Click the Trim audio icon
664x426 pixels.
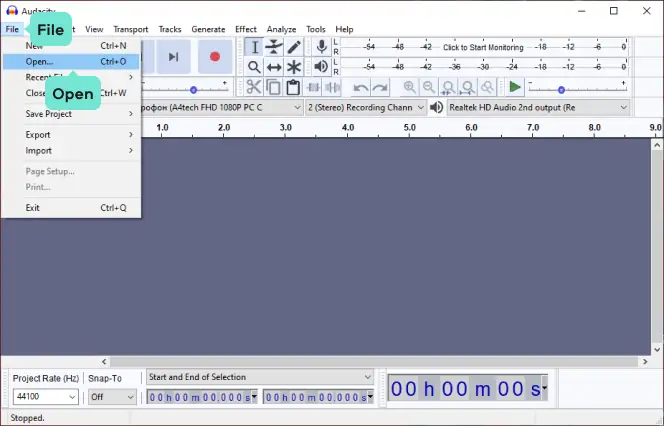[x=313, y=88]
